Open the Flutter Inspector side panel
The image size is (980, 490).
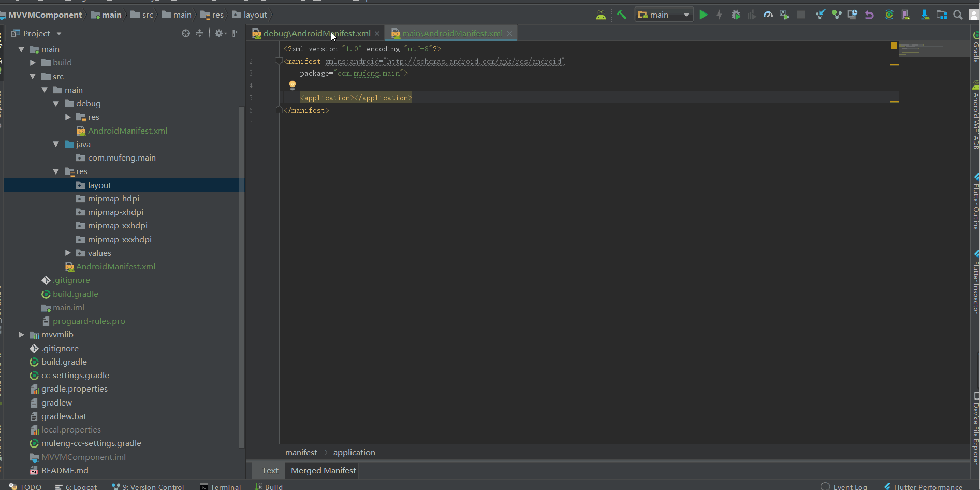coord(976,282)
